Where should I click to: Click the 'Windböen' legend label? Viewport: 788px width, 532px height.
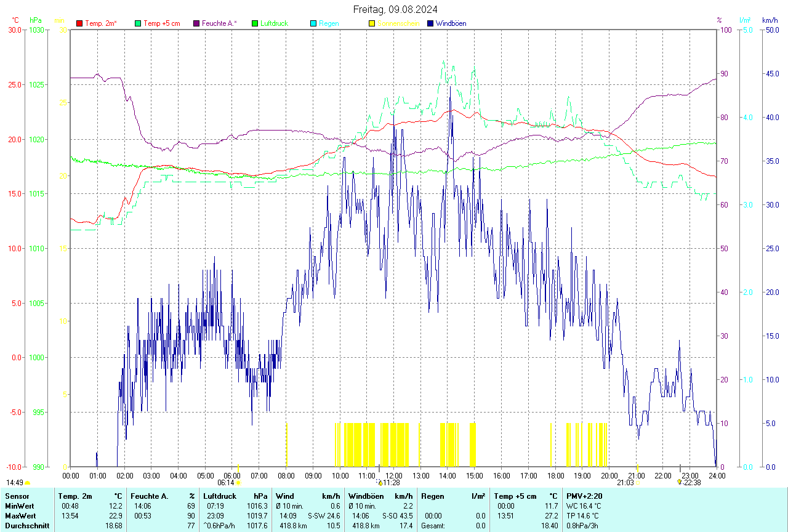click(451, 23)
